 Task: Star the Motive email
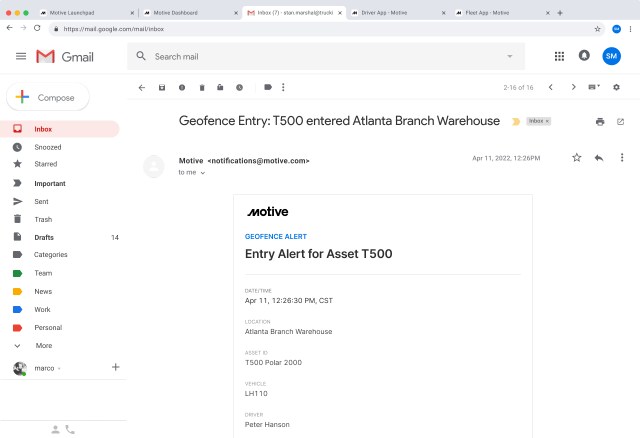[x=576, y=158]
